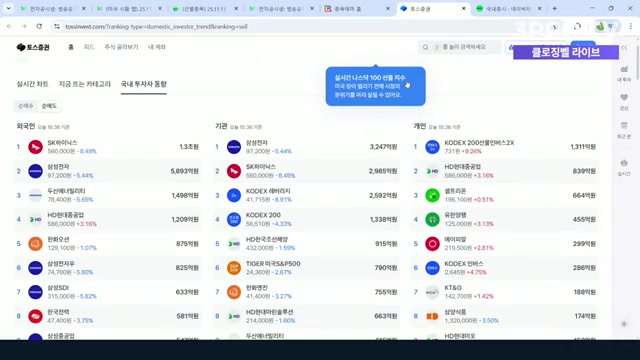Click the 한화오션 orange logo

[x=36, y=244]
